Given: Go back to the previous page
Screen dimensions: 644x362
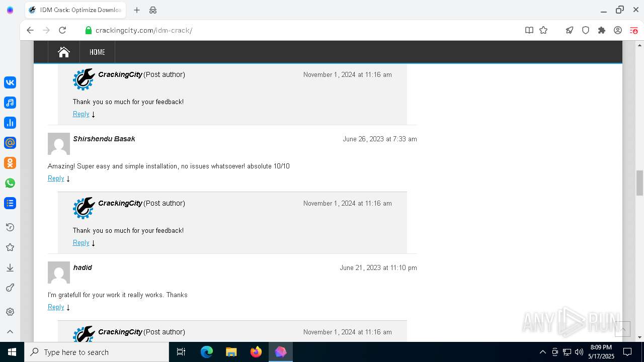Looking at the screenshot, I should [x=30, y=30].
